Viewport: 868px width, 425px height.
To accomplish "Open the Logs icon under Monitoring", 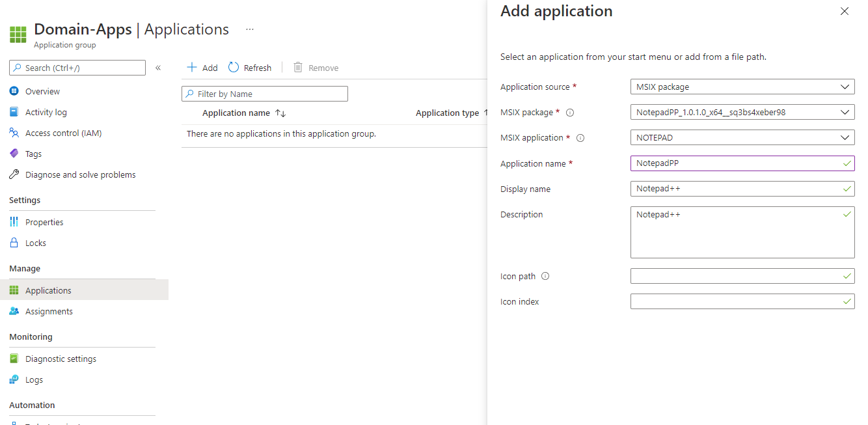I will tap(14, 379).
